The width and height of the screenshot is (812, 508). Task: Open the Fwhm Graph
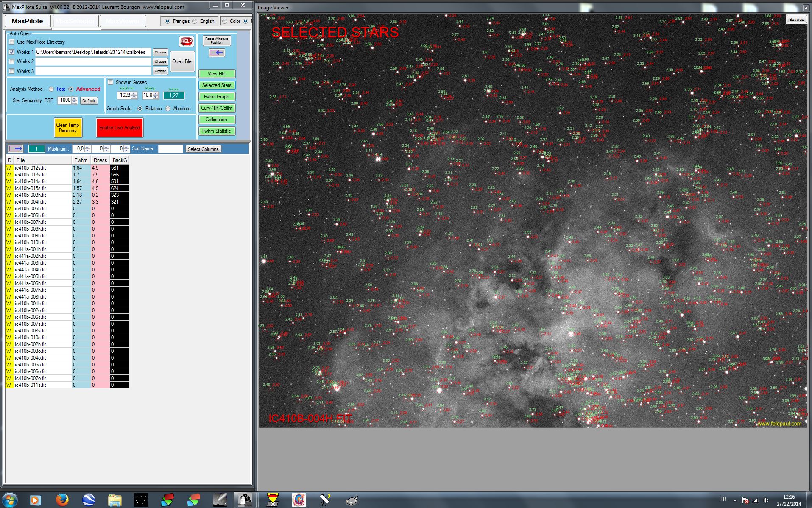[216, 97]
